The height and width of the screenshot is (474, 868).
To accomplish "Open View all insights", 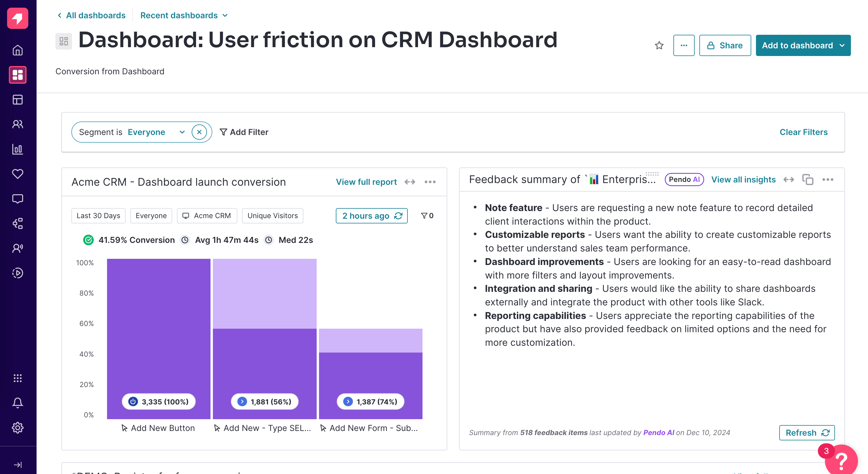I will coord(743,180).
